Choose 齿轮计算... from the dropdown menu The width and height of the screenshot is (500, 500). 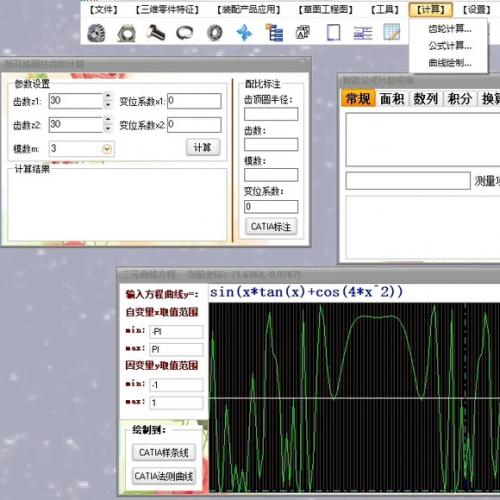(x=449, y=29)
